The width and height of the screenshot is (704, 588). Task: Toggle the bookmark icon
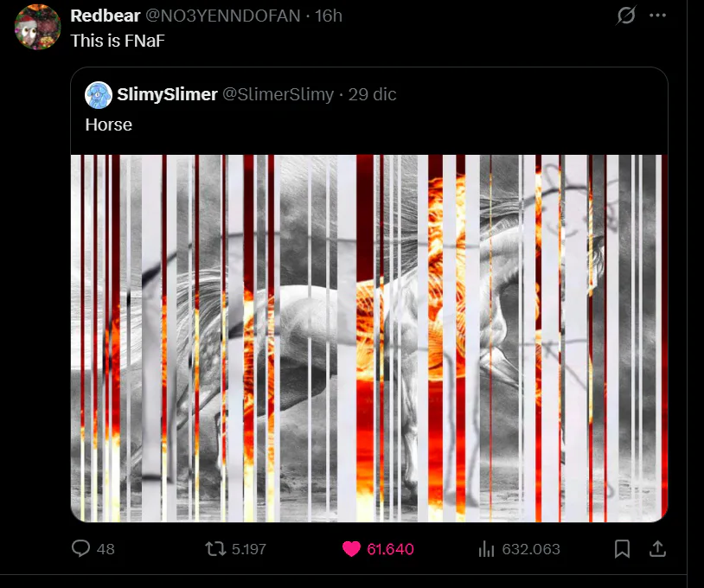(x=622, y=548)
